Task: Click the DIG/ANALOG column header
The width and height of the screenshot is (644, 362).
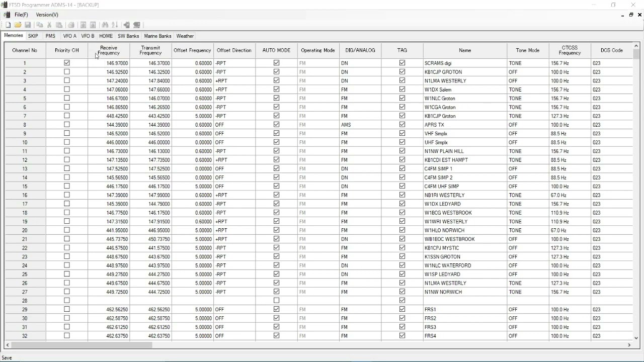Action: pos(360,50)
